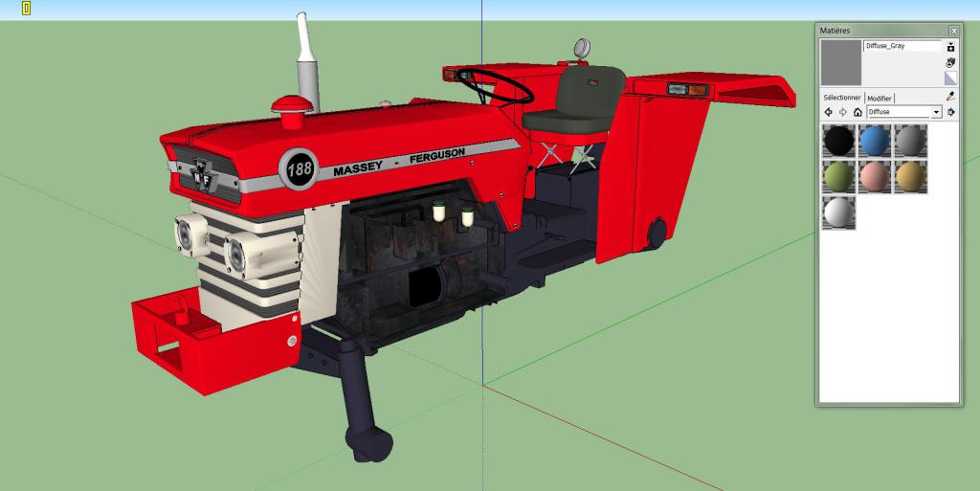Click the tractor's gray seat
The width and height of the screenshot is (980, 491).
click(575, 99)
